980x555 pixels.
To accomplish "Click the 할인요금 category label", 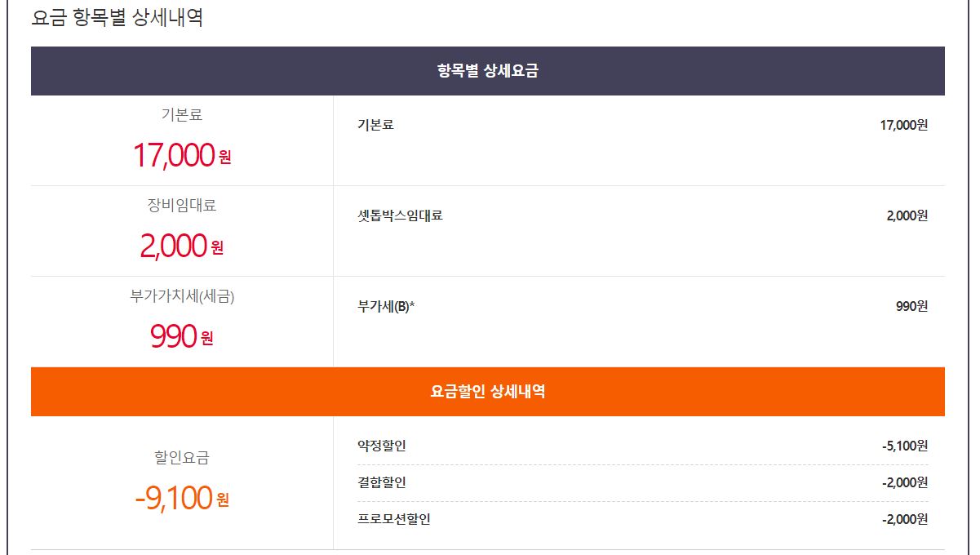I will (181, 458).
